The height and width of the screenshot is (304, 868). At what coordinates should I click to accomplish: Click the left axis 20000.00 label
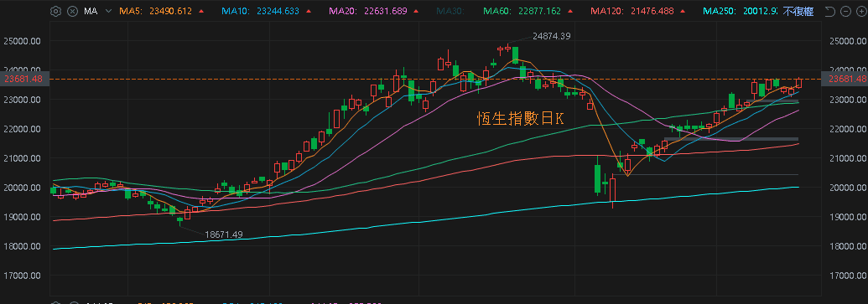click(x=22, y=188)
